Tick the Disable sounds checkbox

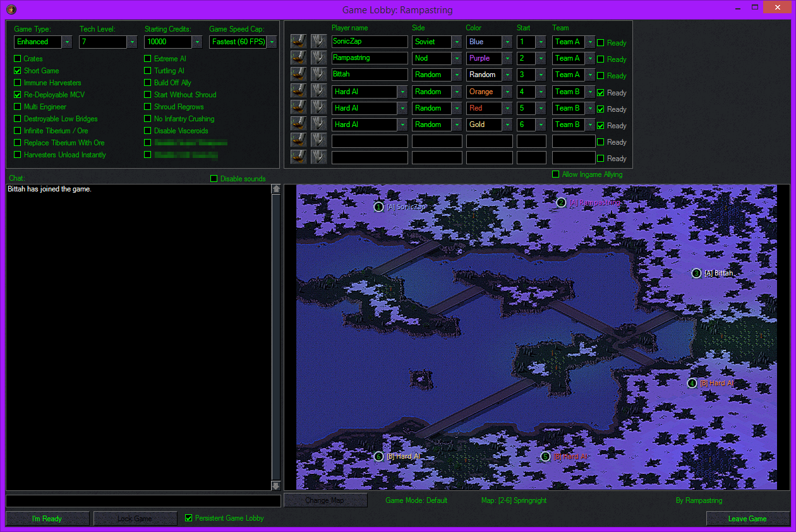point(214,179)
